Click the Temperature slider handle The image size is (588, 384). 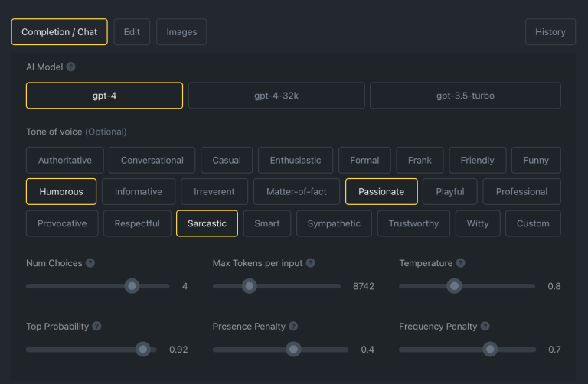454,286
